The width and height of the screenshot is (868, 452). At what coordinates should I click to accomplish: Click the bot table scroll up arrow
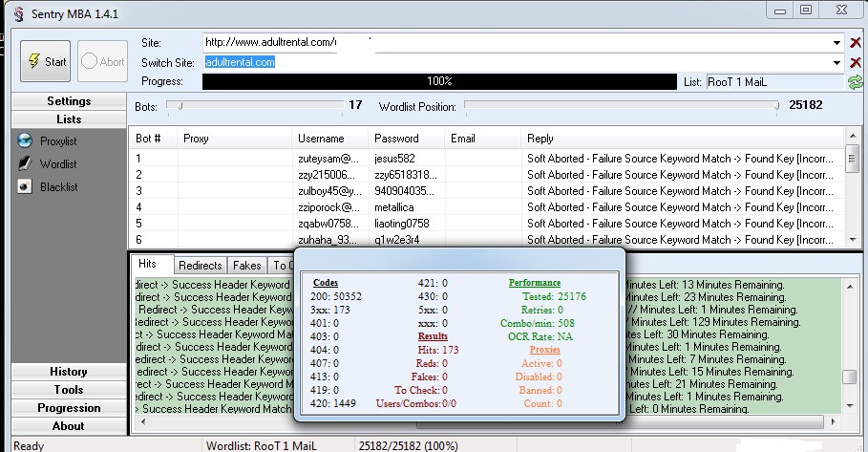pos(853,136)
